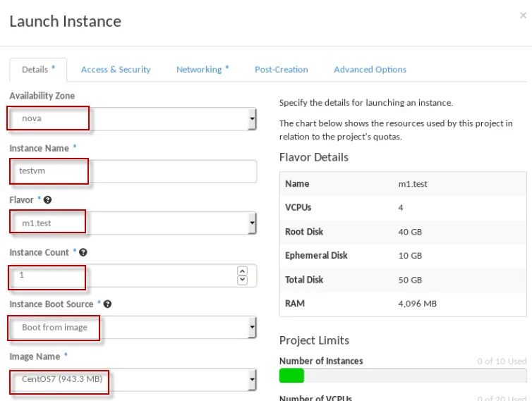Click the help icon next to Flavor
The height and width of the screenshot is (401, 532).
point(48,200)
